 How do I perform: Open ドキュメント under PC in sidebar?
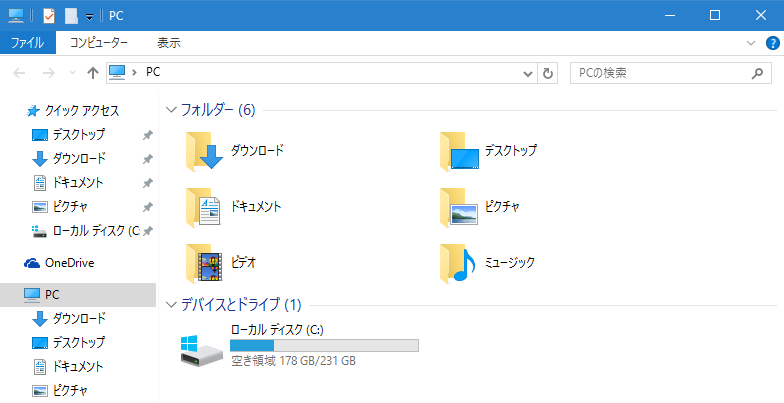click(x=68, y=366)
